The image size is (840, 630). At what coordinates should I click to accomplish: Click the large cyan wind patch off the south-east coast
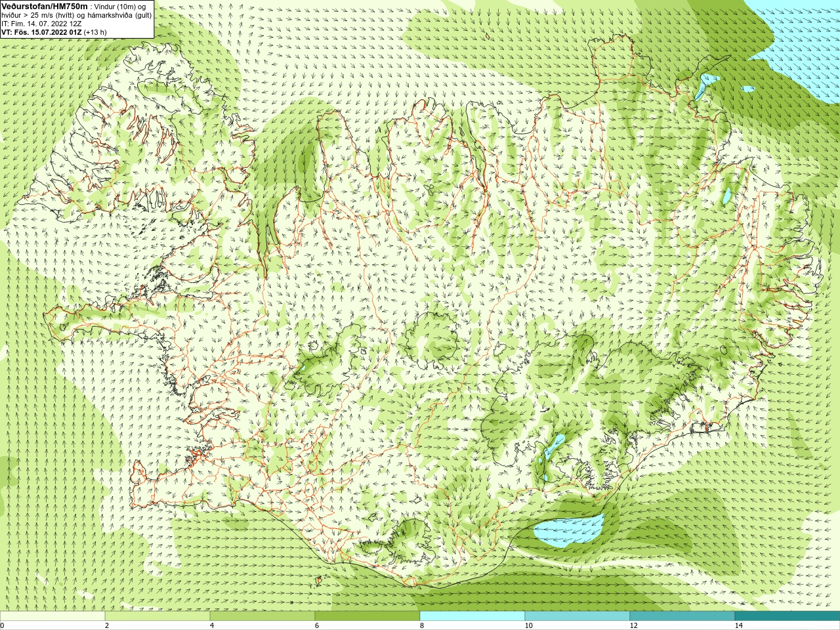click(x=568, y=531)
